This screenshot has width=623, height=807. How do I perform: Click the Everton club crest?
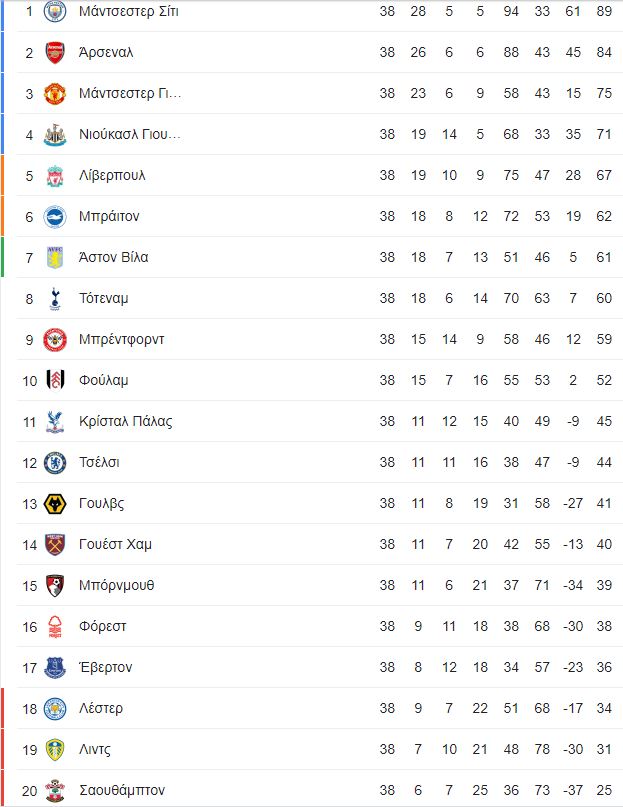click(x=55, y=668)
